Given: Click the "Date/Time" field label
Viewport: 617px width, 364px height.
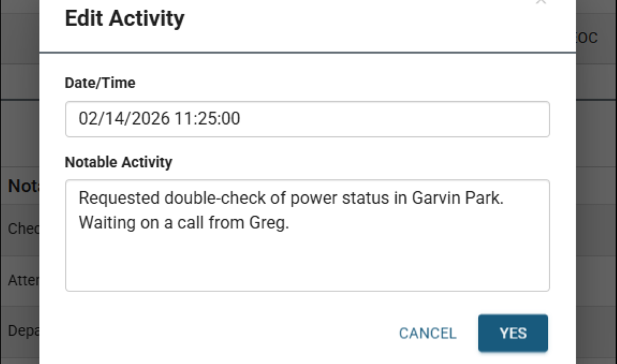Looking at the screenshot, I should pos(100,83).
